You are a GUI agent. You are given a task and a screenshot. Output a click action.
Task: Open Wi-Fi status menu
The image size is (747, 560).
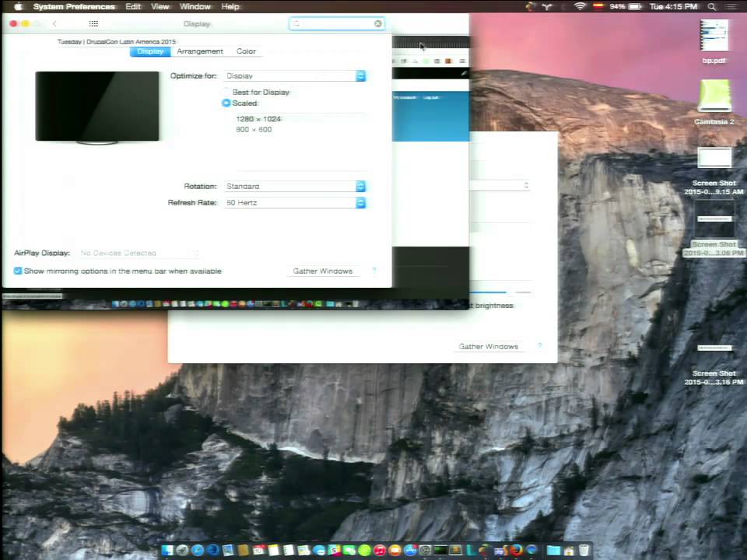[579, 7]
